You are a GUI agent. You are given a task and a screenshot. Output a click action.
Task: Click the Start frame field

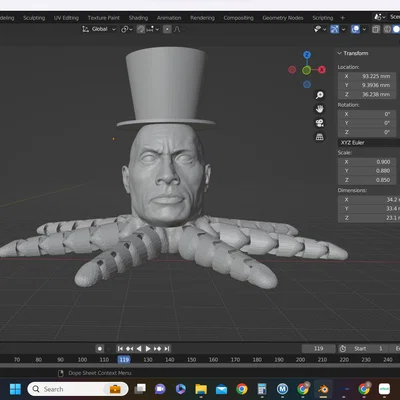(368, 349)
